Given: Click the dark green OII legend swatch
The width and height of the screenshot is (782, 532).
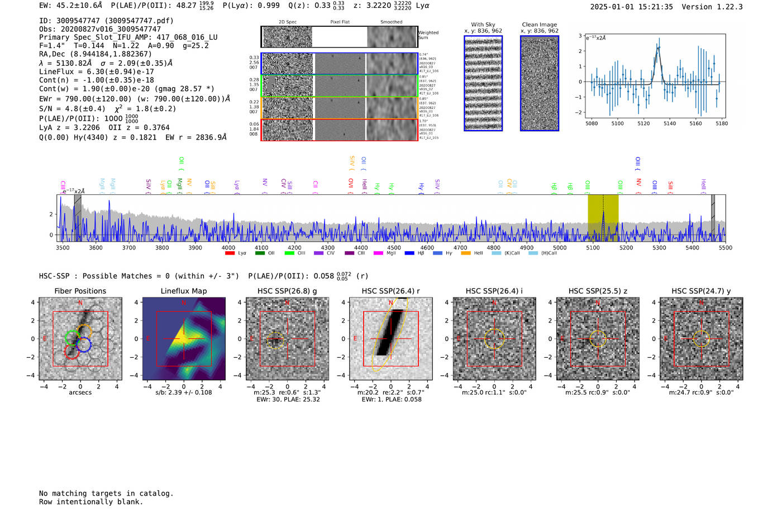Looking at the screenshot, I should coord(260,253).
